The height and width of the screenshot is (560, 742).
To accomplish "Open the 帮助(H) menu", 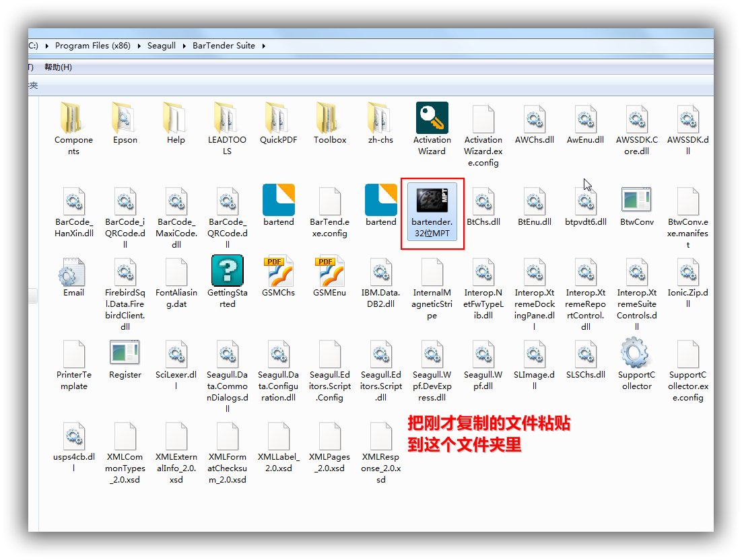I will [x=58, y=67].
